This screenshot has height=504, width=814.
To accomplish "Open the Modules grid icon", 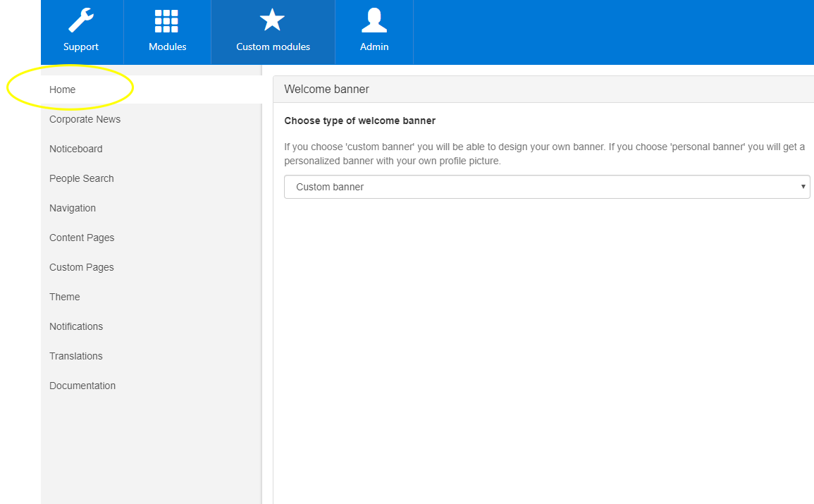I will pyautogui.click(x=167, y=21).
